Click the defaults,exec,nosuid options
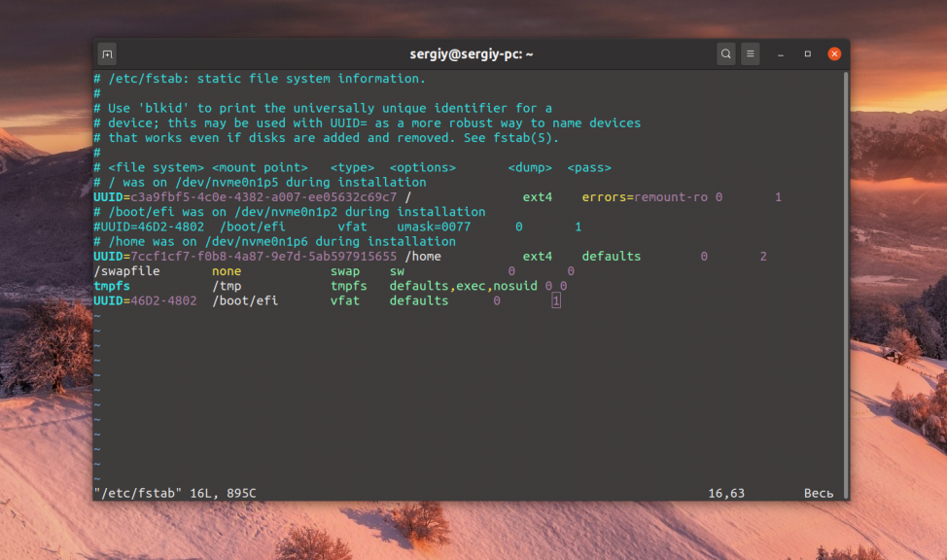Viewport: 947px width, 560px height. tap(464, 286)
